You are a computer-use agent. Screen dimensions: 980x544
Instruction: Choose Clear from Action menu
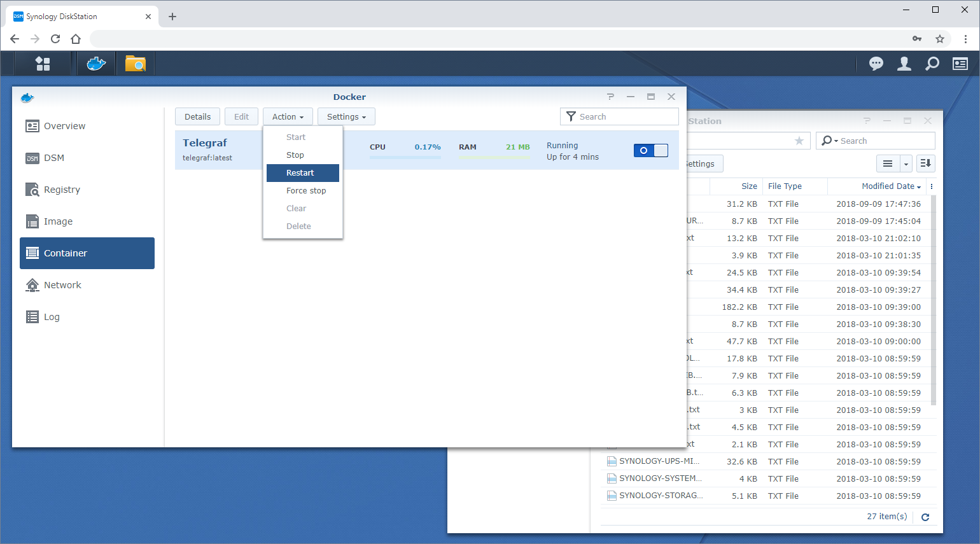[x=303, y=209]
